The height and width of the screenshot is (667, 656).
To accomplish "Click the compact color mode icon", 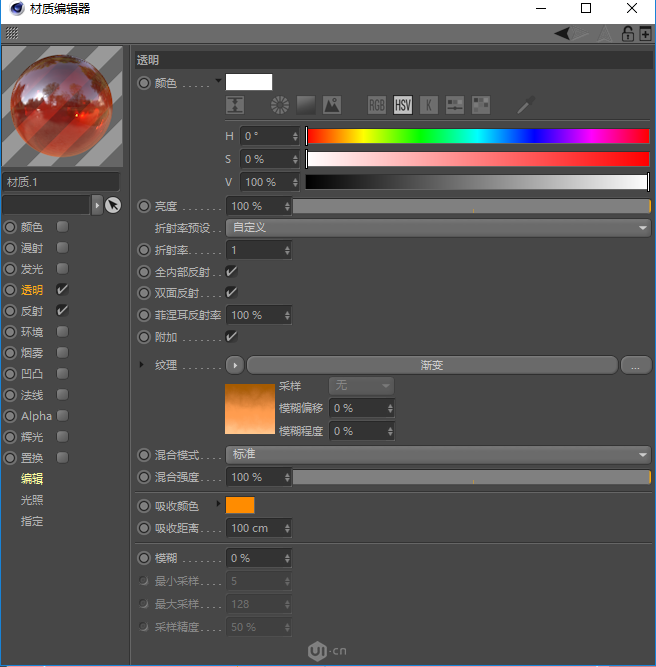I will tap(235, 105).
